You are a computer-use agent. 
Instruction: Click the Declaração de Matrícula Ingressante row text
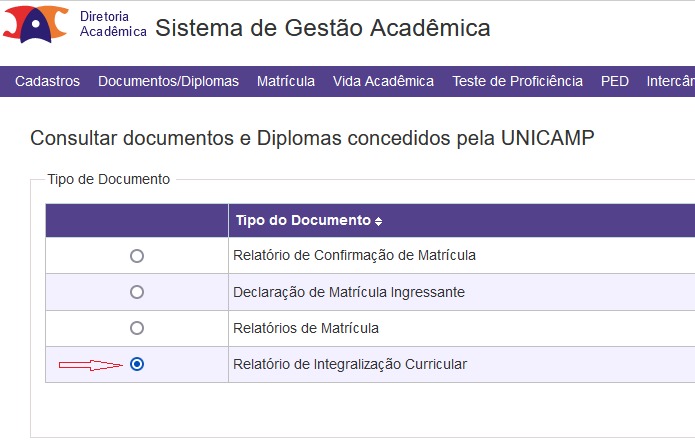(x=349, y=292)
